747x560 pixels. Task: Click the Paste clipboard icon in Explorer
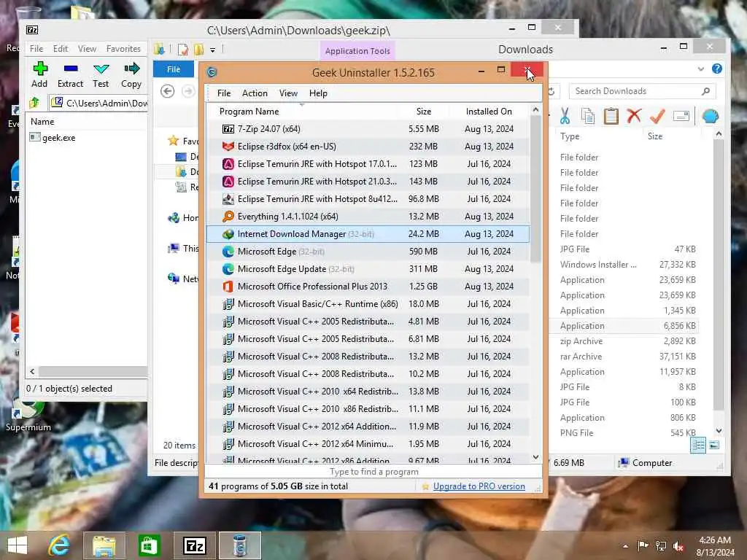point(611,116)
